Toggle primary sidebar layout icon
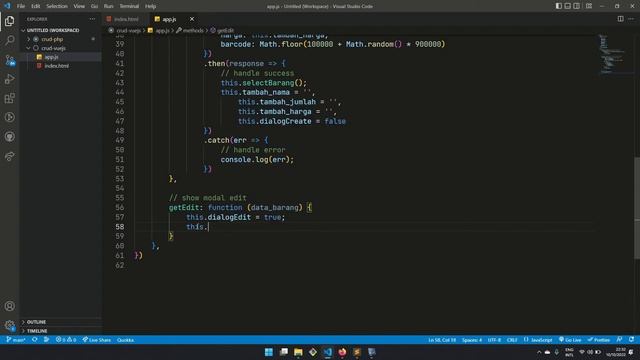640x360 pixels. (x=559, y=6)
